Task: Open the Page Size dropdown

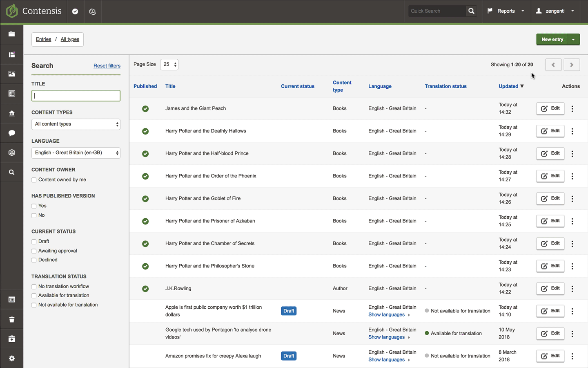Action: (169, 64)
